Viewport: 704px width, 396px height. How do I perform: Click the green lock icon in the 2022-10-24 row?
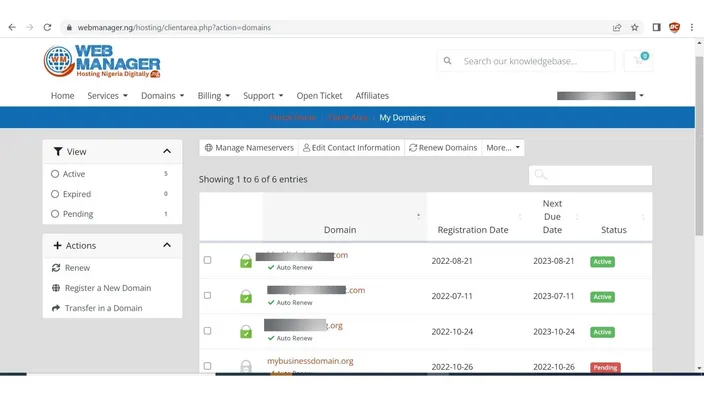246,332
